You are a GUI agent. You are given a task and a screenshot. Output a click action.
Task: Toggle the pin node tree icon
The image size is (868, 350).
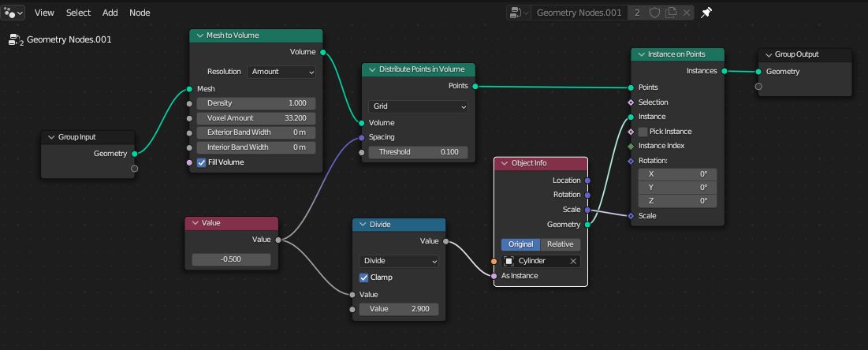[x=706, y=12]
